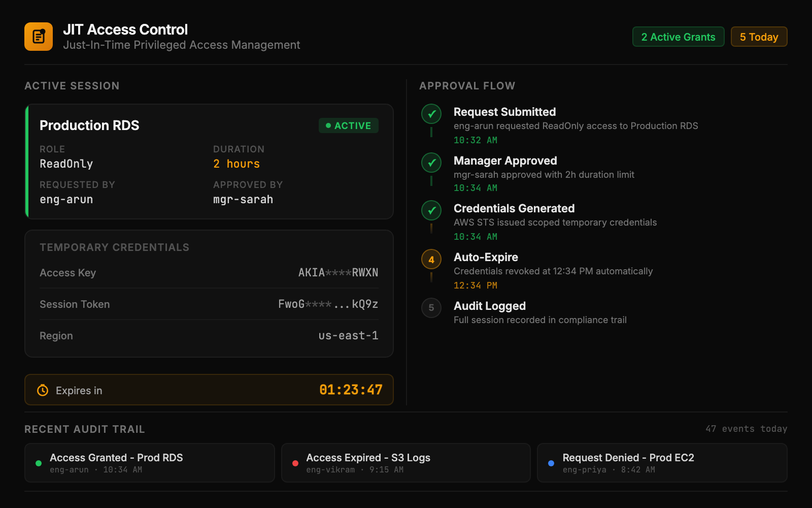Click the masked Session Token value
This screenshot has width=812, height=508.
(x=327, y=304)
